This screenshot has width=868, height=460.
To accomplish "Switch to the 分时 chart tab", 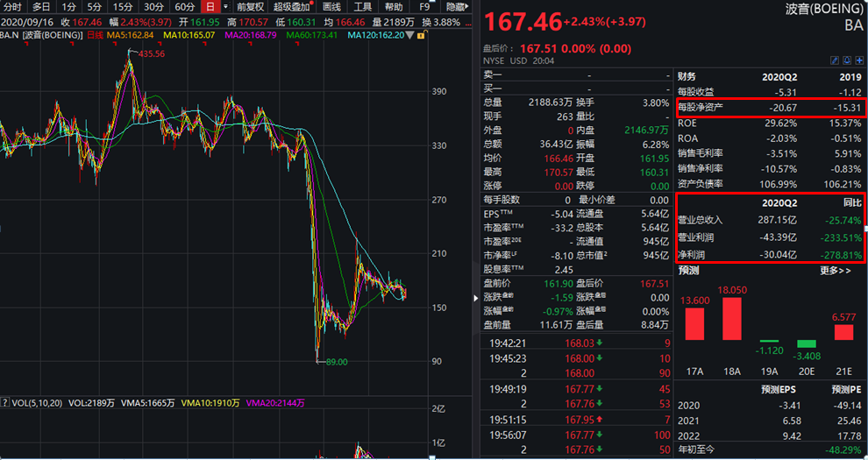I will coord(12,7).
